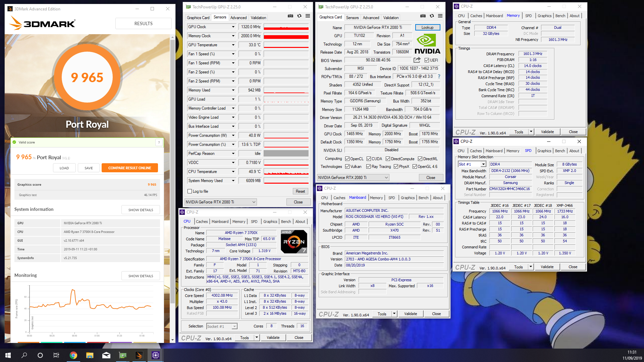The image size is (644, 362).
Task: Open Tools dropdown arrow in CPU-Z Mainboard window
Action: click(x=394, y=314)
